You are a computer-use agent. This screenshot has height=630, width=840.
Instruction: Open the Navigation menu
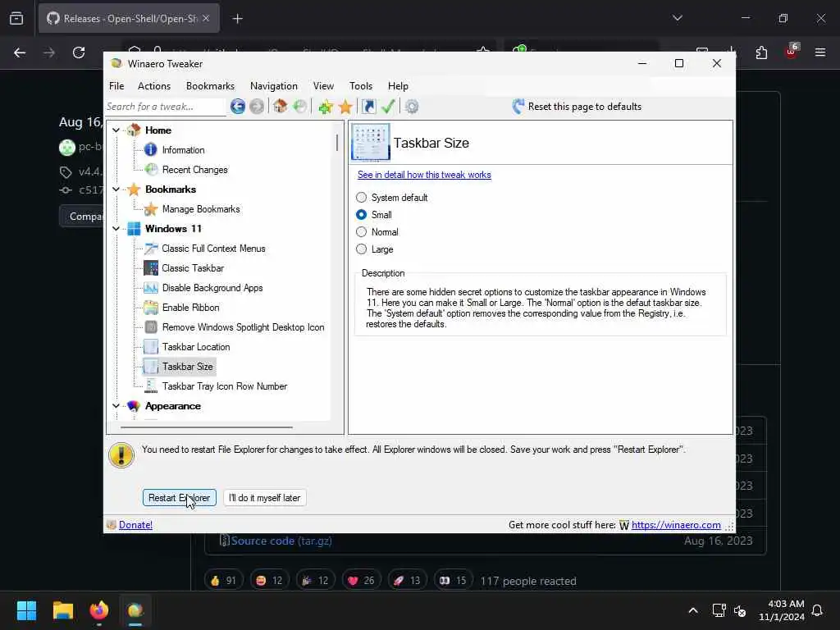[x=273, y=86]
